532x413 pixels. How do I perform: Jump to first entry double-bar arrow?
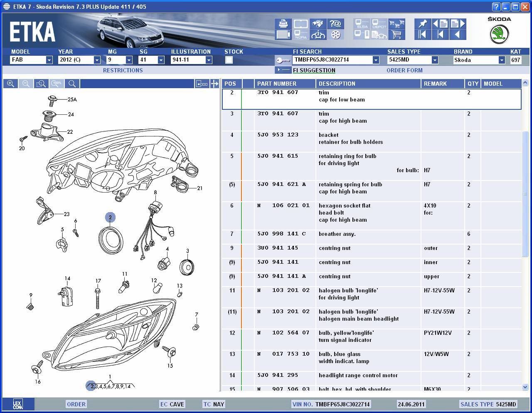423,35
